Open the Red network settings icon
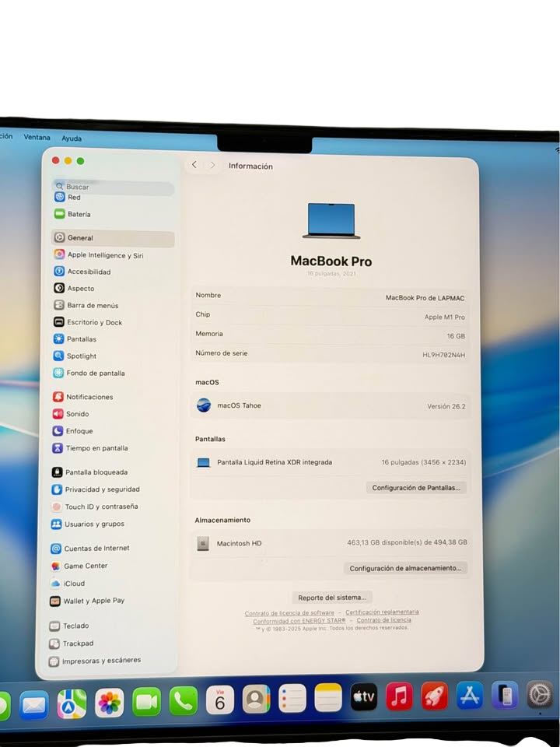The image size is (560, 747). [x=60, y=197]
